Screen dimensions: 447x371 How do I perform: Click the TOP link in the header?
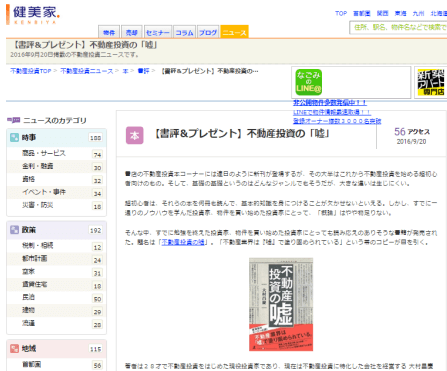pyautogui.click(x=341, y=13)
